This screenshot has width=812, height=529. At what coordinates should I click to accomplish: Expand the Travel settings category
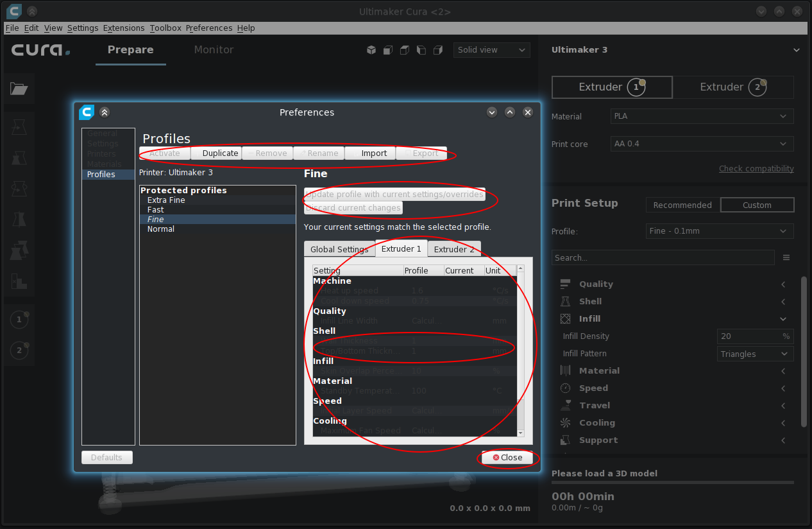(x=783, y=405)
